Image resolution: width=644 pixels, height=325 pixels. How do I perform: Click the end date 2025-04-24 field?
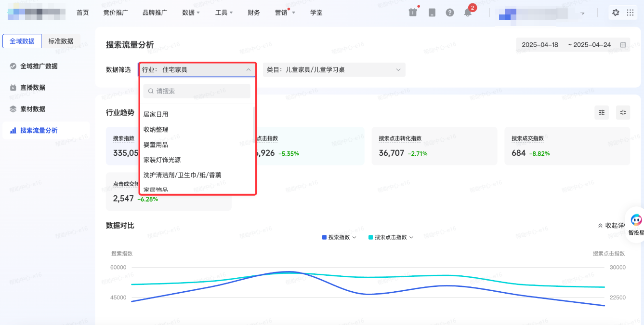pos(592,45)
